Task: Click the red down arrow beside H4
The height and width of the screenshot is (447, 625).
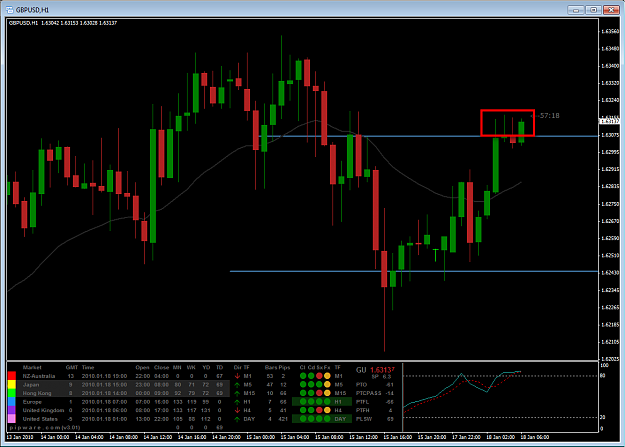Action: (237, 410)
